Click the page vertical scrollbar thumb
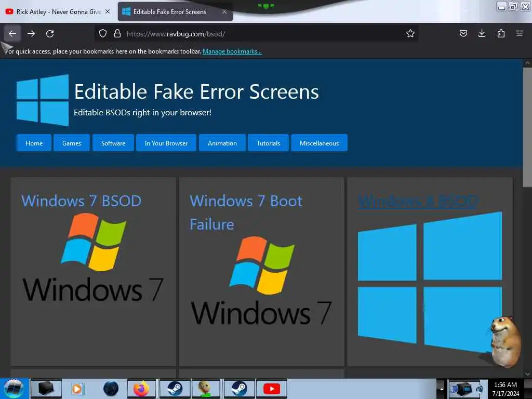 point(527,127)
